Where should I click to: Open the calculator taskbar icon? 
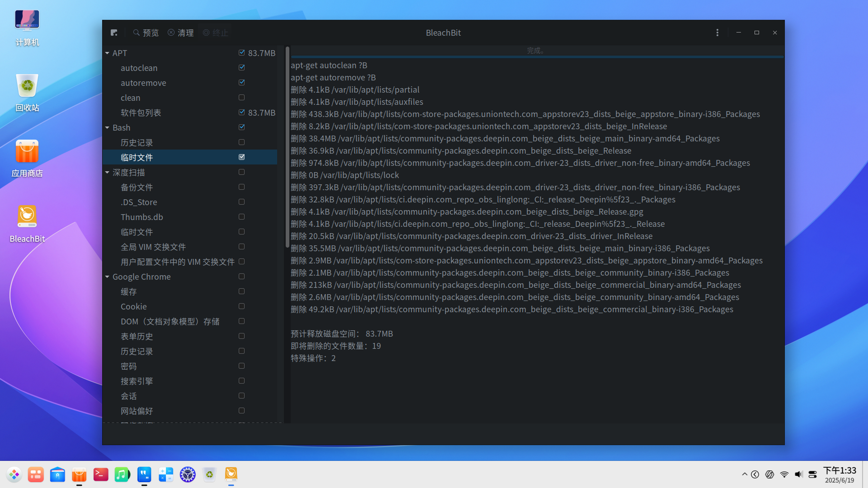(166, 474)
